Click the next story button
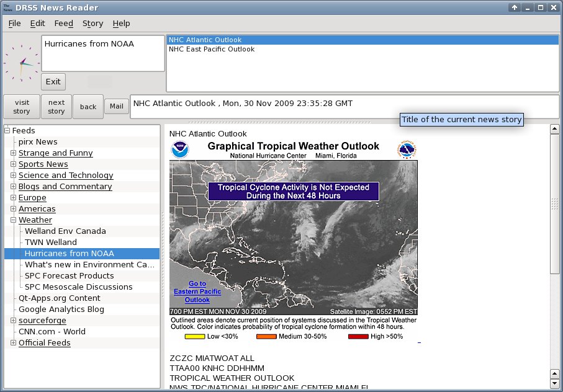This screenshot has height=392, width=563. [56, 107]
